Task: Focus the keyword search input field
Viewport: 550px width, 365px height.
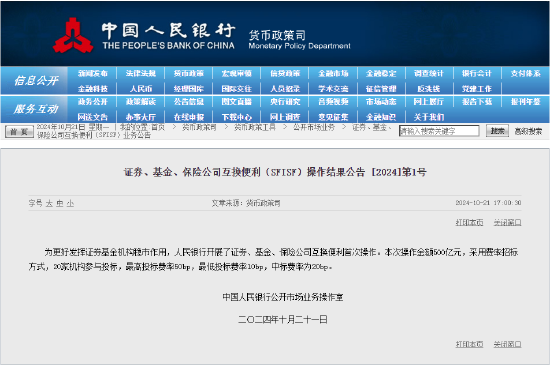Action: 439,131
